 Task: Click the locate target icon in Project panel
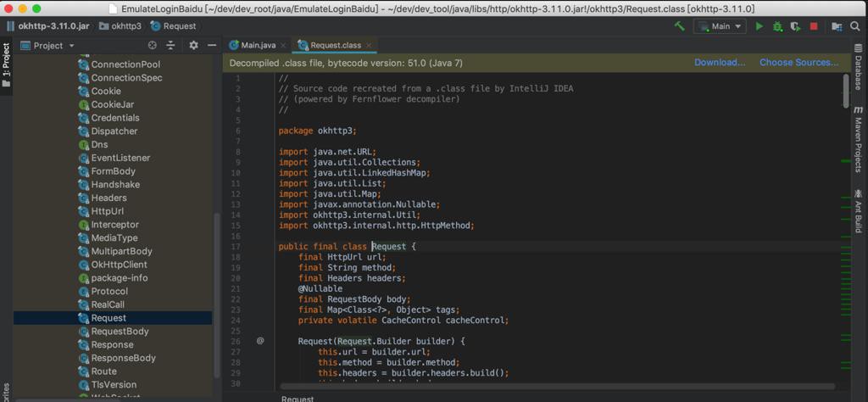[x=153, y=46]
